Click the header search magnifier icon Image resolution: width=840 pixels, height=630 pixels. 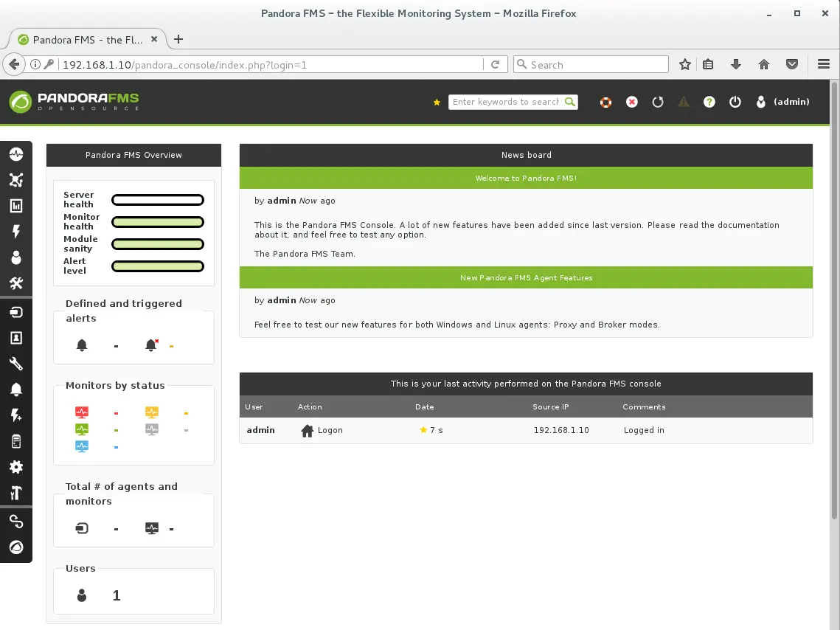(x=570, y=101)
